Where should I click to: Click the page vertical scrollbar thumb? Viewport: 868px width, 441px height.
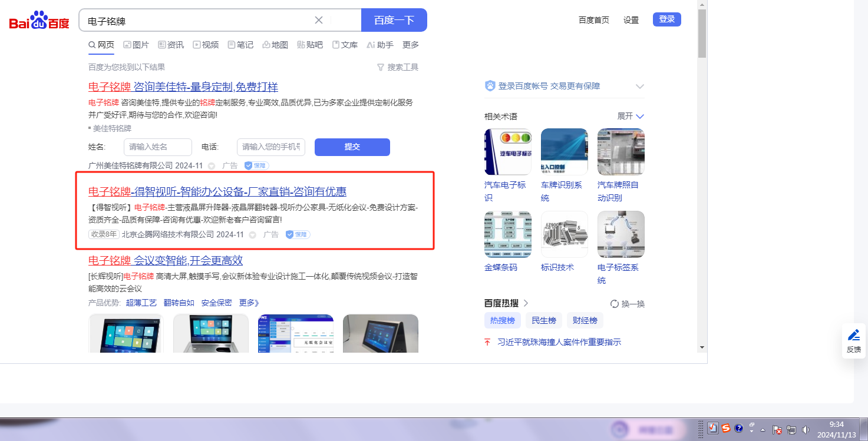point(702,34)
